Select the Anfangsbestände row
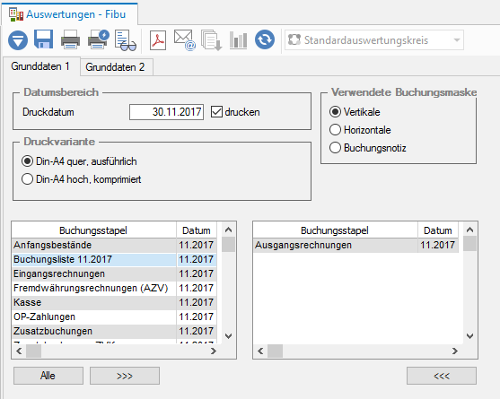This screenshot has width=500, height=399. coord(114,245)
